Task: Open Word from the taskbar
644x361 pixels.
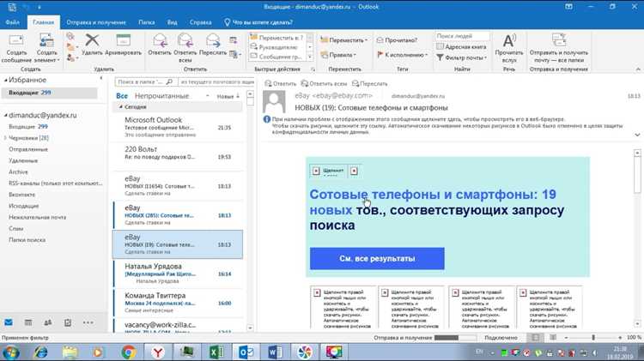Action: pyautogui.click(x=275, y=352)
